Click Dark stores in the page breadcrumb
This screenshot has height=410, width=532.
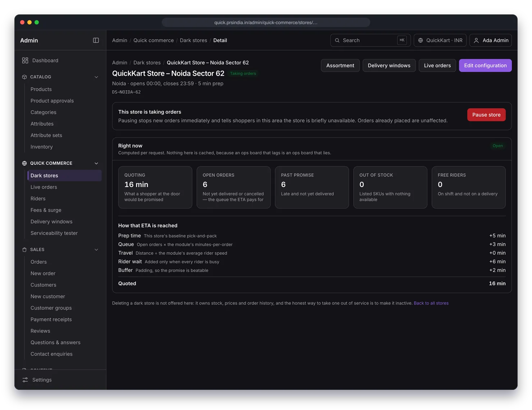pos(147,63)
